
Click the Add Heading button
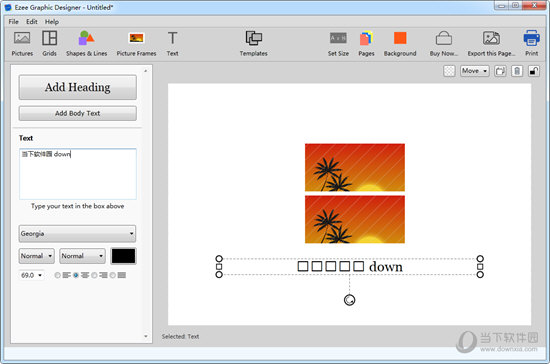tap(78, 87)
